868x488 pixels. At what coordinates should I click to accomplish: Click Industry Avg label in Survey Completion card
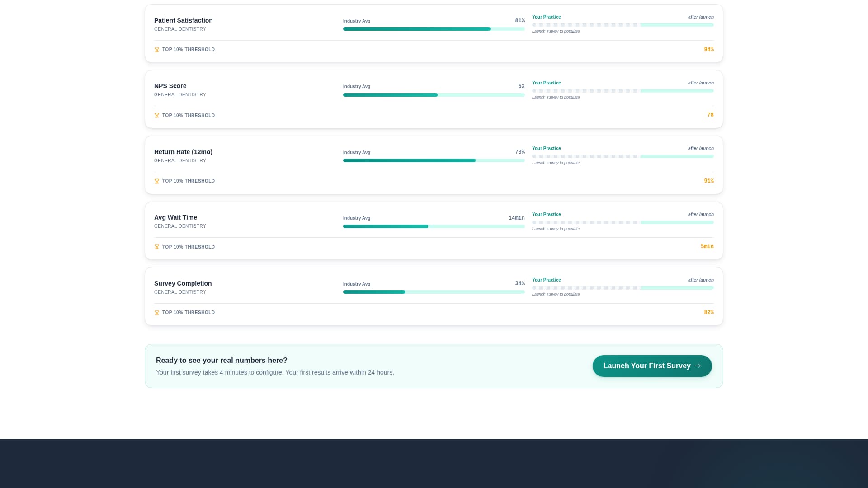[x=357, y=284]
